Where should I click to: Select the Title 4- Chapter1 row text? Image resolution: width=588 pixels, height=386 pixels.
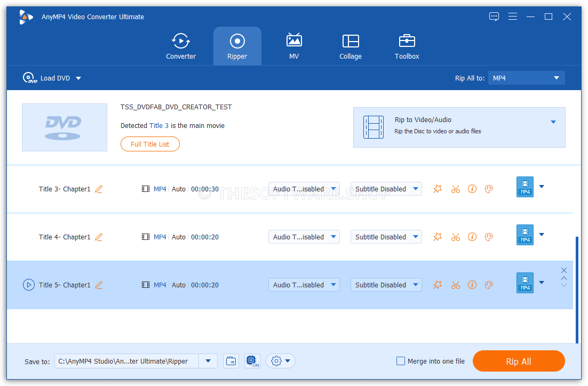coord(65,237)
